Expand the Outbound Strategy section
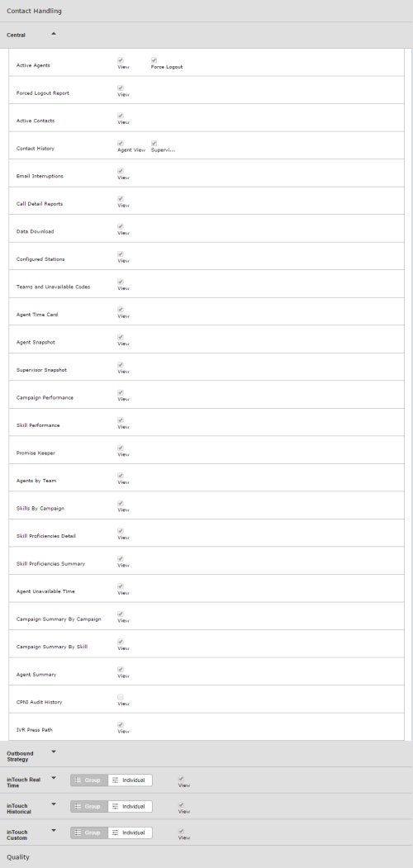The height and width of the screenshot is (868, 413). coord(54,752)
